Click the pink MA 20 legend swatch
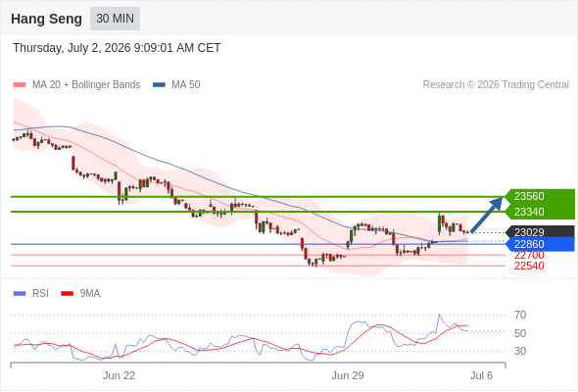 (20, 85)
